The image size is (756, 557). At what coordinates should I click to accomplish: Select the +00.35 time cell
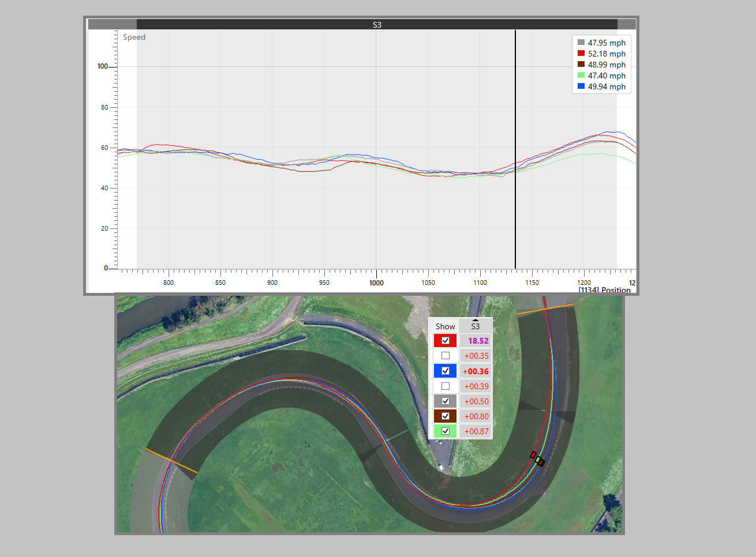click(476, 356)
